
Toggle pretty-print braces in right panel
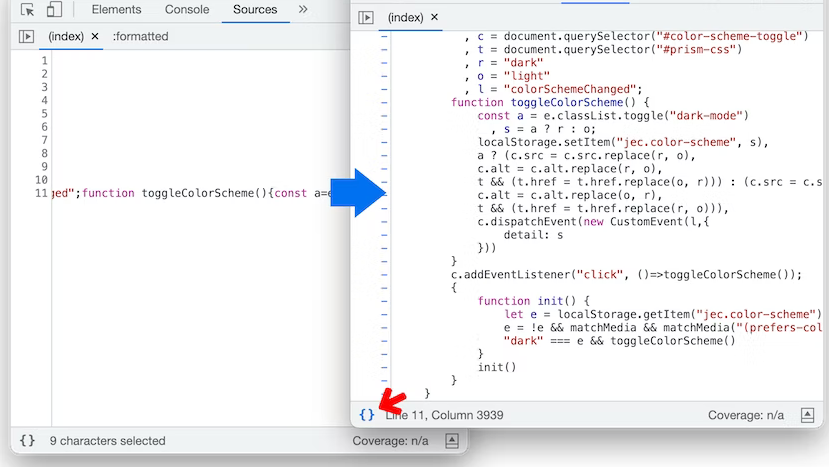point(367,414)
